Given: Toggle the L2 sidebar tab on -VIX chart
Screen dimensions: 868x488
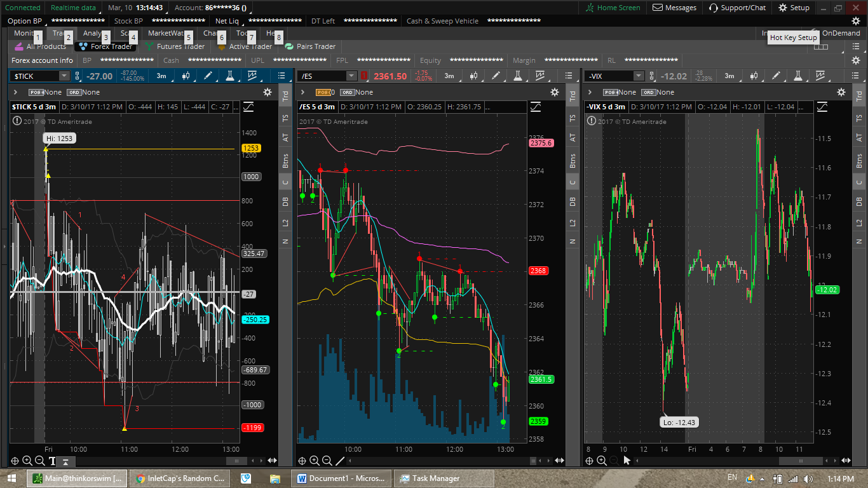Looking at the screenshot, I should (x=859, y=222).
